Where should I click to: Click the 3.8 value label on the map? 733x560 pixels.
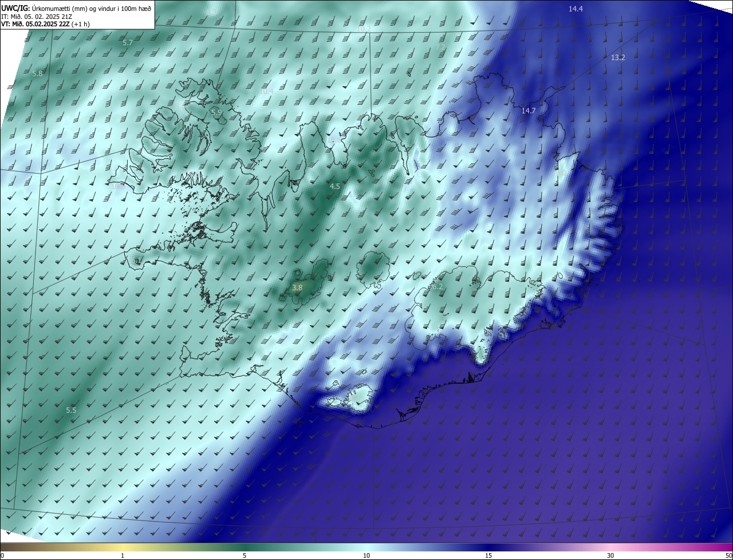pyautogui.click(x=297, y=287)
